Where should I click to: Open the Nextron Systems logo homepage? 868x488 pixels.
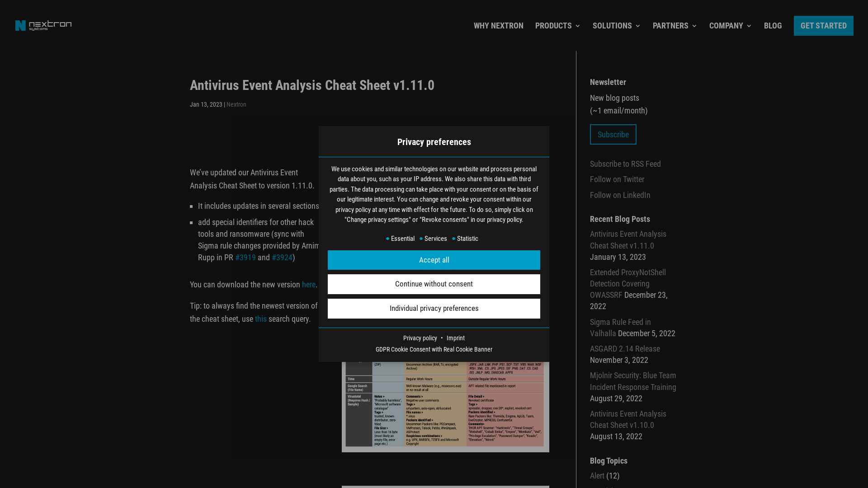(x=43, y=26)
